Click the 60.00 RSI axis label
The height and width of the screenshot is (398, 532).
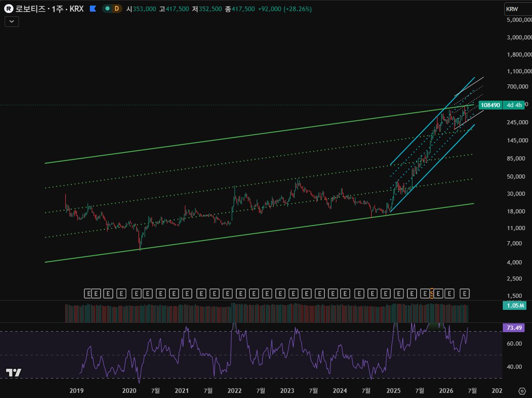coord(514,344)
